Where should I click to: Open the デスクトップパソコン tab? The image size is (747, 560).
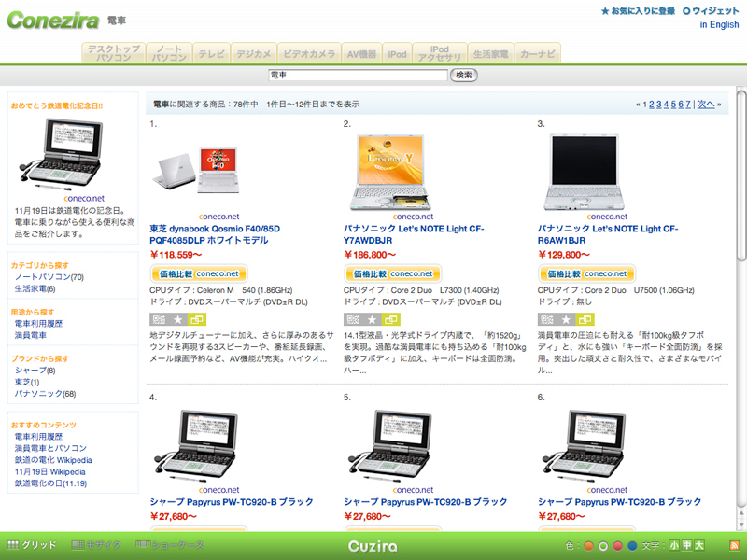coord(113,53)
